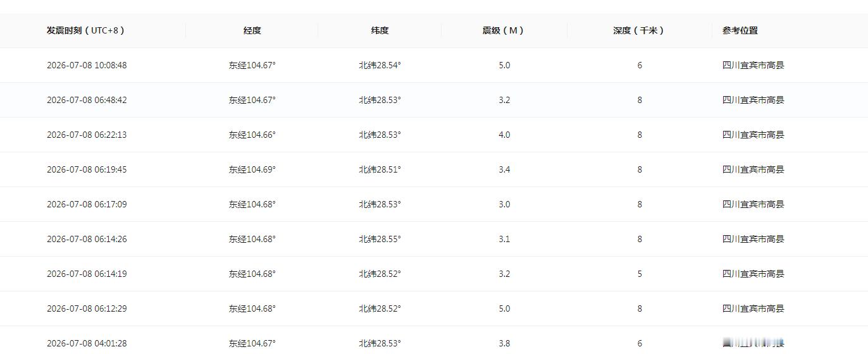
Task: Click the magnitude value 3.0
Action: coord(504,204)
